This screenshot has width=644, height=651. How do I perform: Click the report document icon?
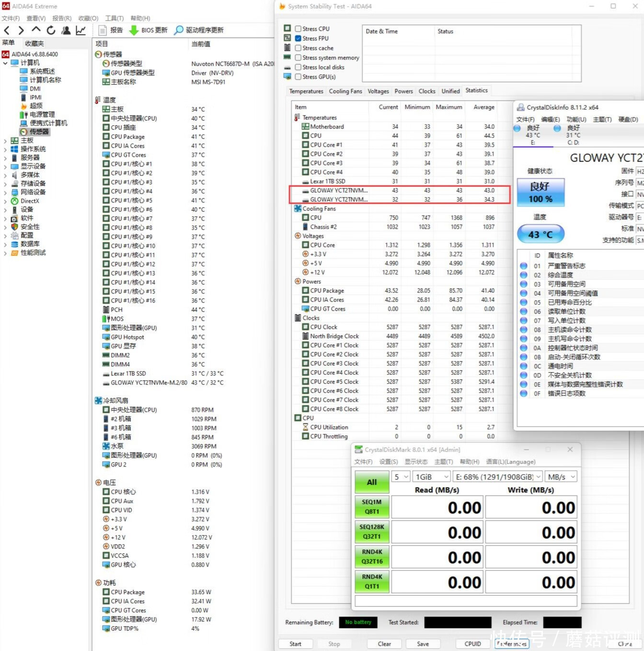(x=103, y=30)
